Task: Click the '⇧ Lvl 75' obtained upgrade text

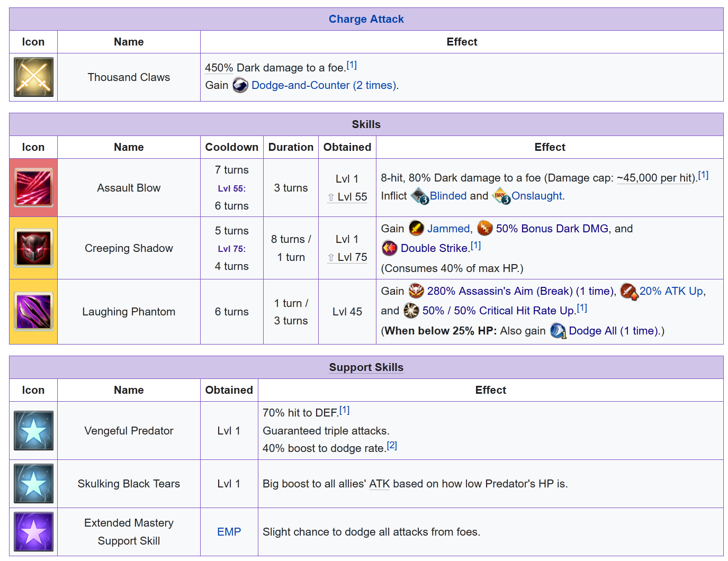Action: click(347, 257)
